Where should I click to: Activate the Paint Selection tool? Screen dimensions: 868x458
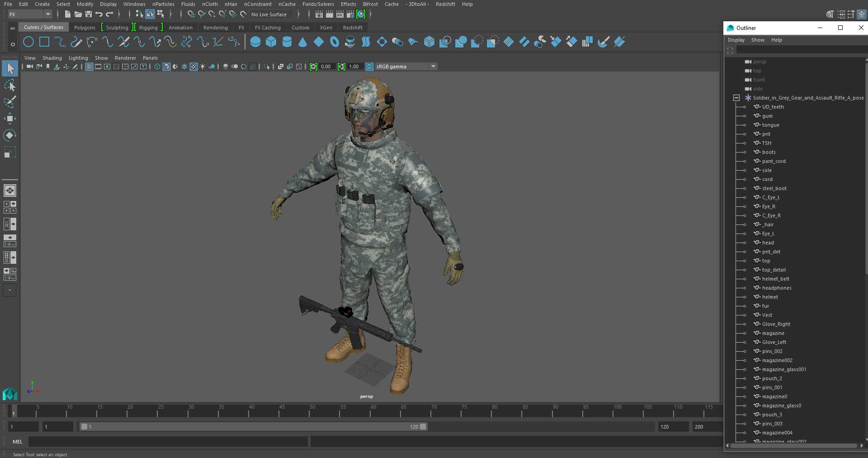(x=10, y=102)
